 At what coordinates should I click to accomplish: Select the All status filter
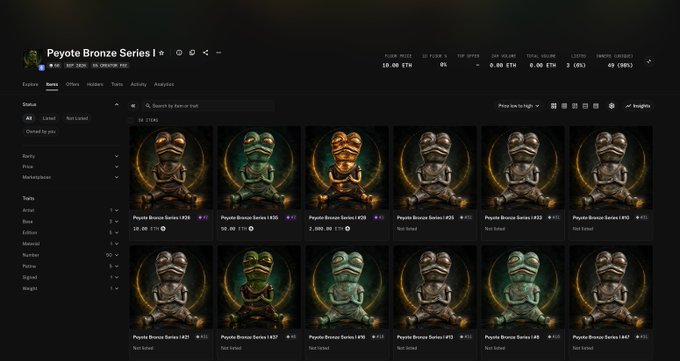point(29,118)
